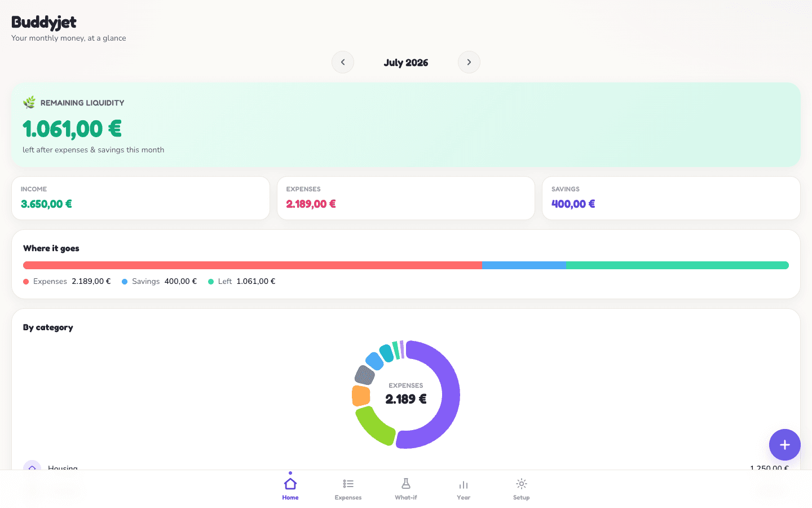Click the orange donut chart segment
Screen dimensions: 812x508
click(x=361, y=396)
